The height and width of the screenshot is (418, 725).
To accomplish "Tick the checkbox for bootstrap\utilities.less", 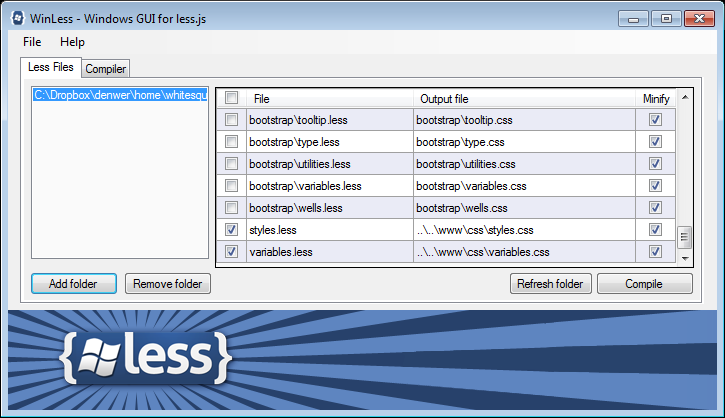I will [231, 164].
